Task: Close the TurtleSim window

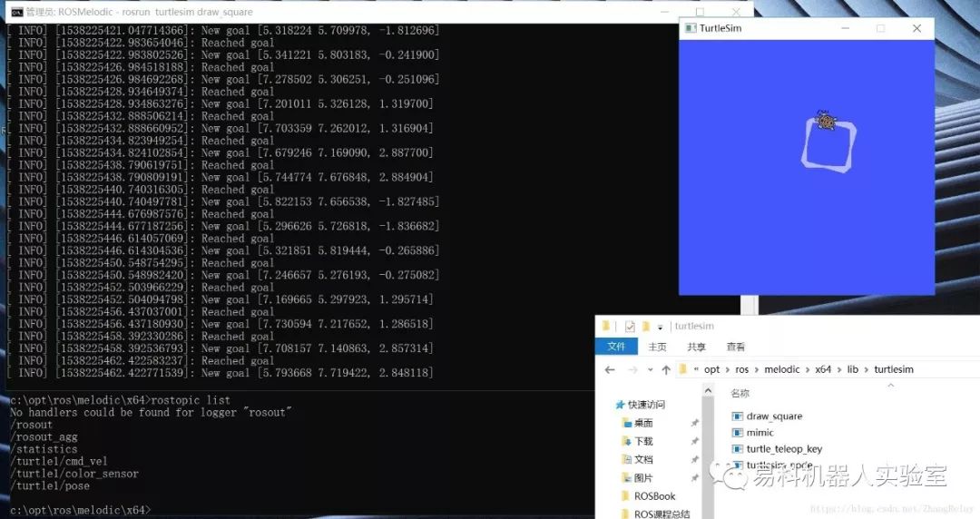Action: tap(916, 28)
